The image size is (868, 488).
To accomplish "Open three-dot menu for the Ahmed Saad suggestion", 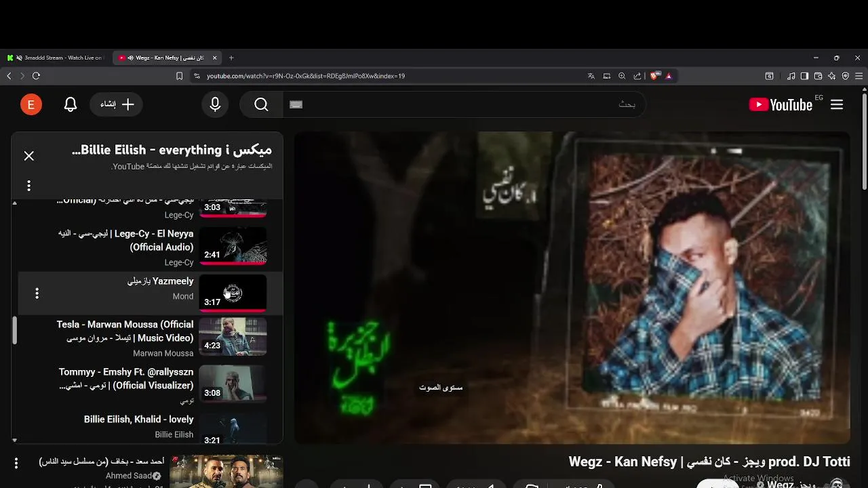I will (x=16, y=463).
